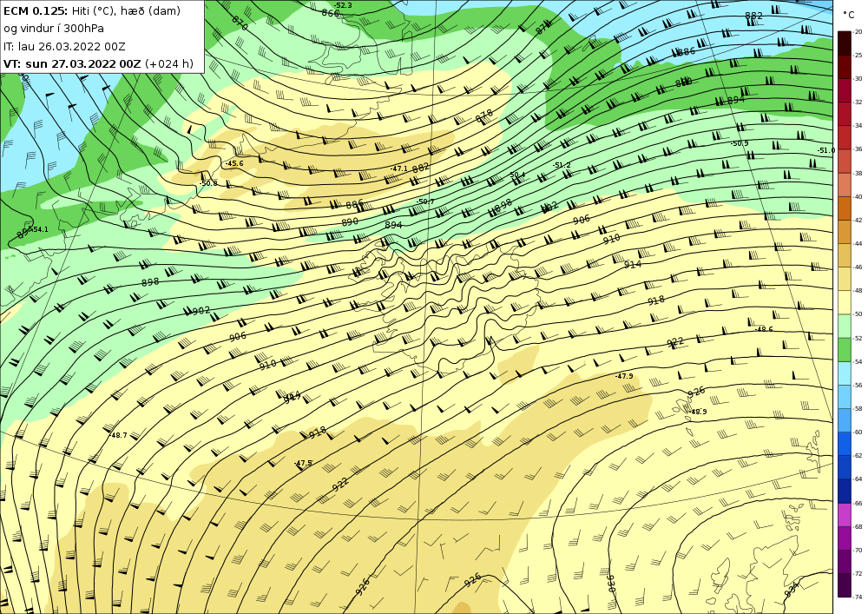
Task: Pick the dark purple swatch between -72 and -74
Action: (845, 585)
